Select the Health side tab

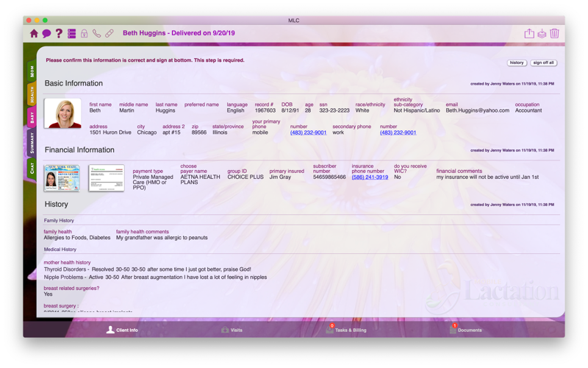32,94
